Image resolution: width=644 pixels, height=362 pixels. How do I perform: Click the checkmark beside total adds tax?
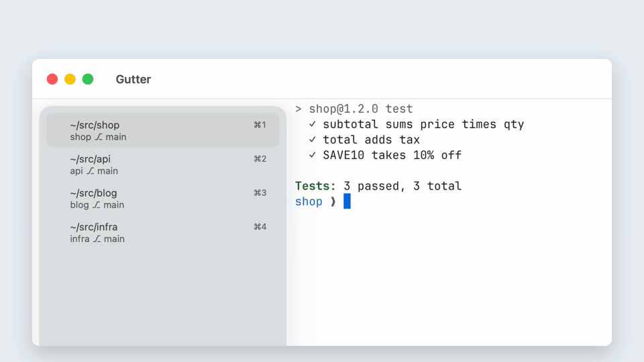[313, 139]
